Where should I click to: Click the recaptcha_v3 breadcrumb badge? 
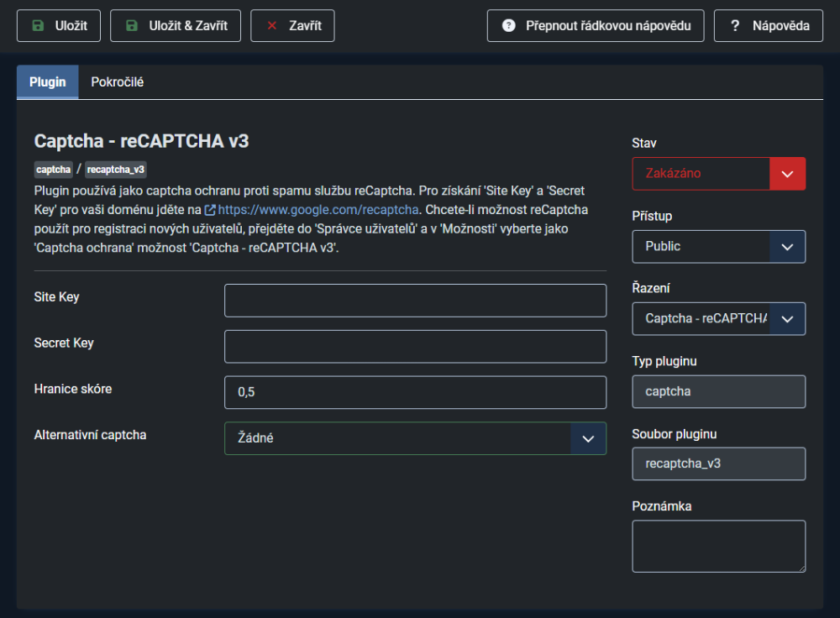coord(116,170)
